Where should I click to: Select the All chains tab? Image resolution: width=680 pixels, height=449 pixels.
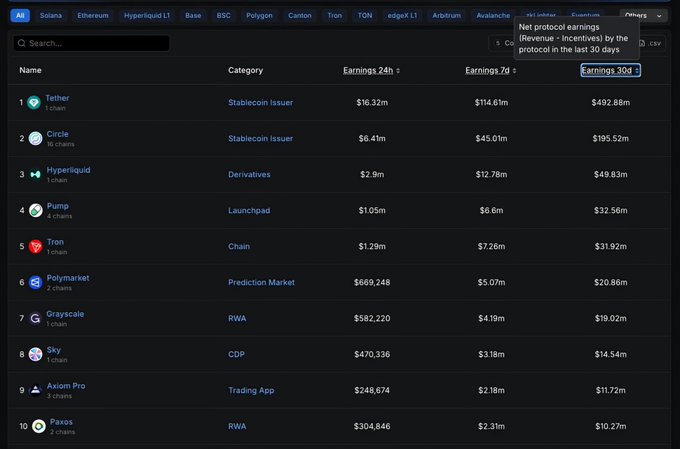(20, 16)
